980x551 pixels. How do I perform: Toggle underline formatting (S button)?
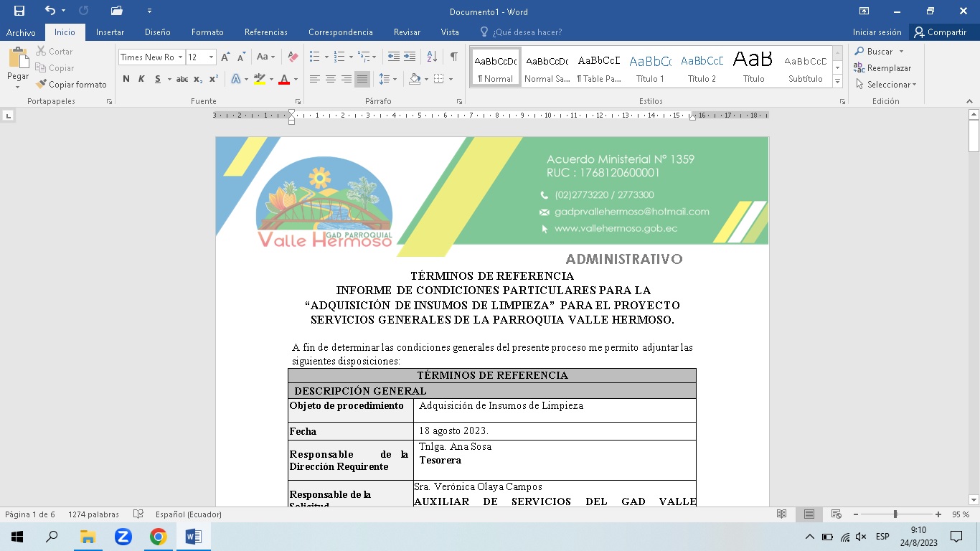(x=157, y=79)
